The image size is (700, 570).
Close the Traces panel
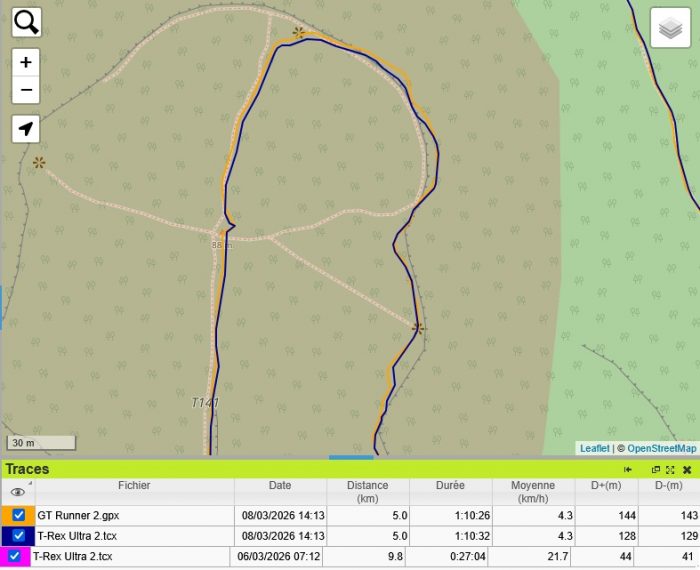coord(687,469)
